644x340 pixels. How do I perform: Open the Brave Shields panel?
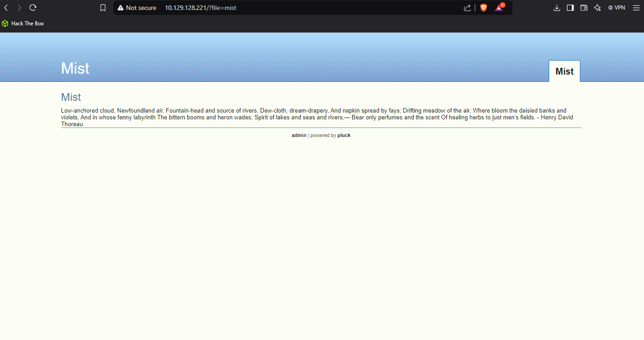click(483, 8)
